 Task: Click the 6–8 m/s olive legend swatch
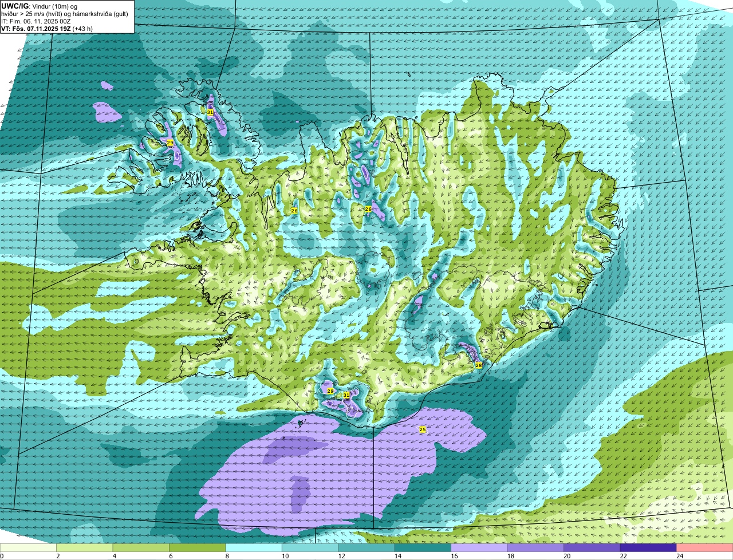(198, 548)
